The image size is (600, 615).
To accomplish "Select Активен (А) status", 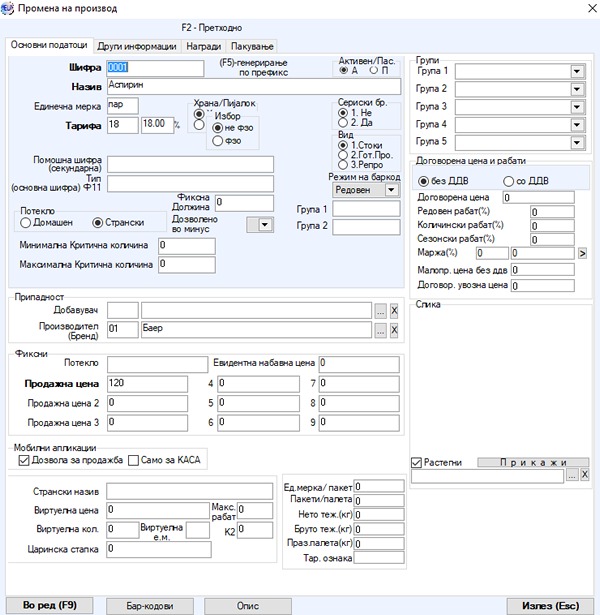I will tap(344, 70).
